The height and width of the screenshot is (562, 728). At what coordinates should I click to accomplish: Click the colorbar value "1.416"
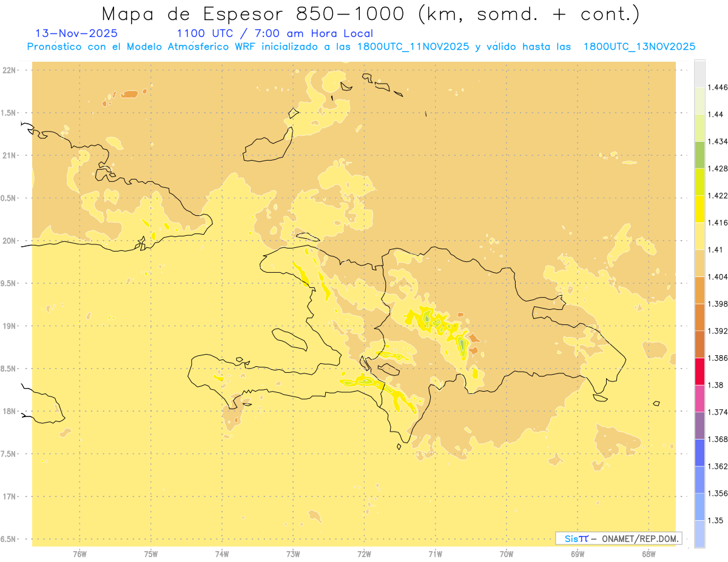click(x=718, y=222)
